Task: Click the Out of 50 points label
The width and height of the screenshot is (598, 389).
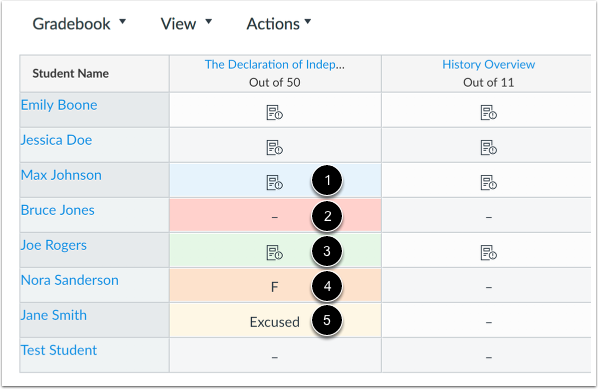Action: 275,82
